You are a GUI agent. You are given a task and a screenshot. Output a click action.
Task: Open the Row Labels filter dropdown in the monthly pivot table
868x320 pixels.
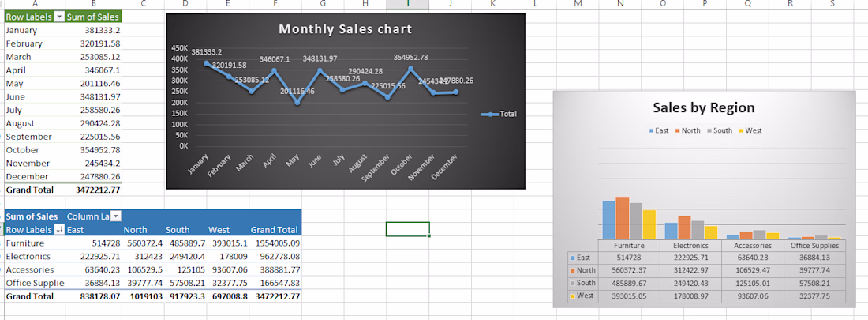(60, 17)
